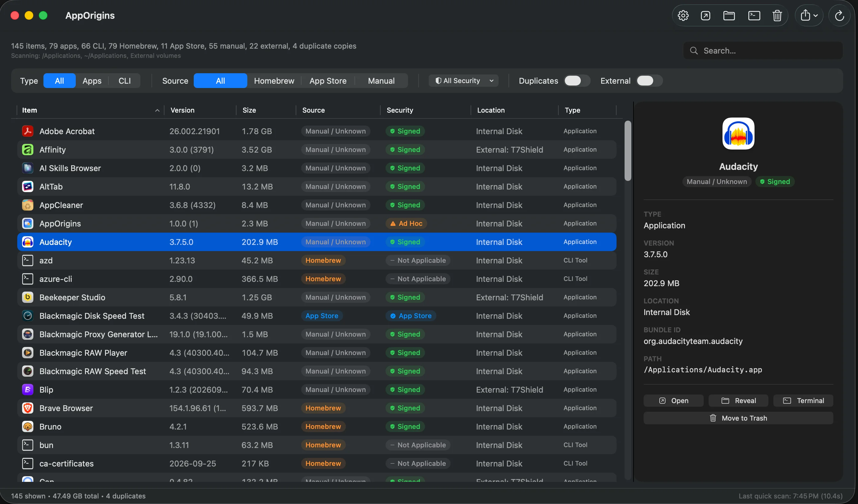Click the Last quick scan status text
The image size is (858, 504).
coord(790,496)
